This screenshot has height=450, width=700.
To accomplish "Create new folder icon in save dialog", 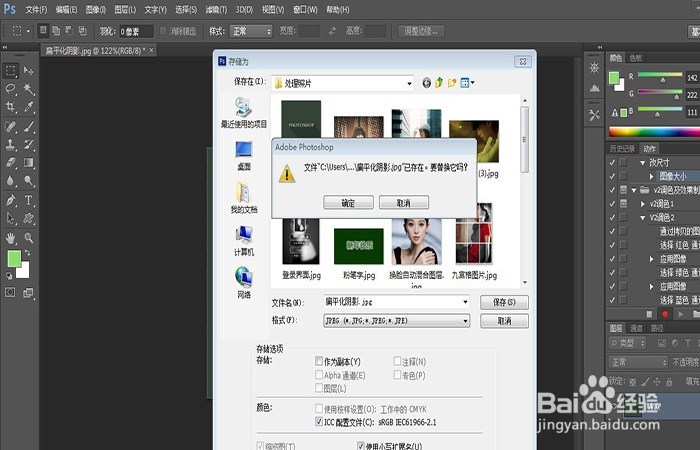I will [452, 83].
